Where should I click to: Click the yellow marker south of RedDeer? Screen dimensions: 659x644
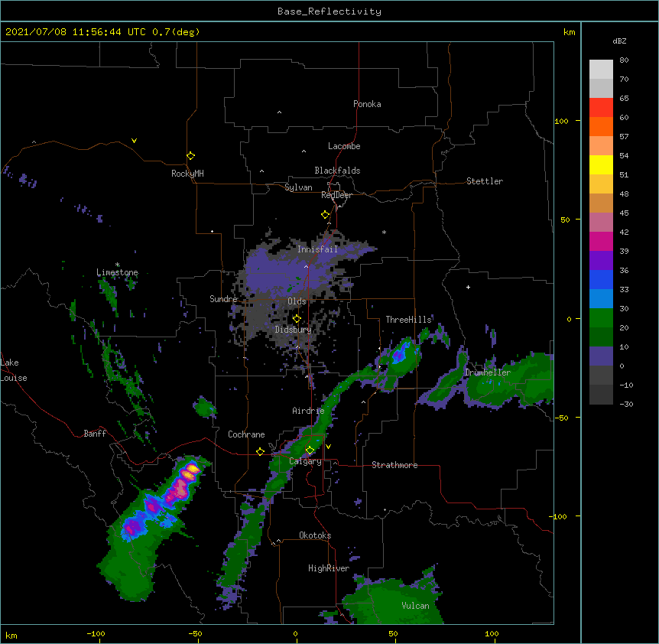[x=325, y=215]
